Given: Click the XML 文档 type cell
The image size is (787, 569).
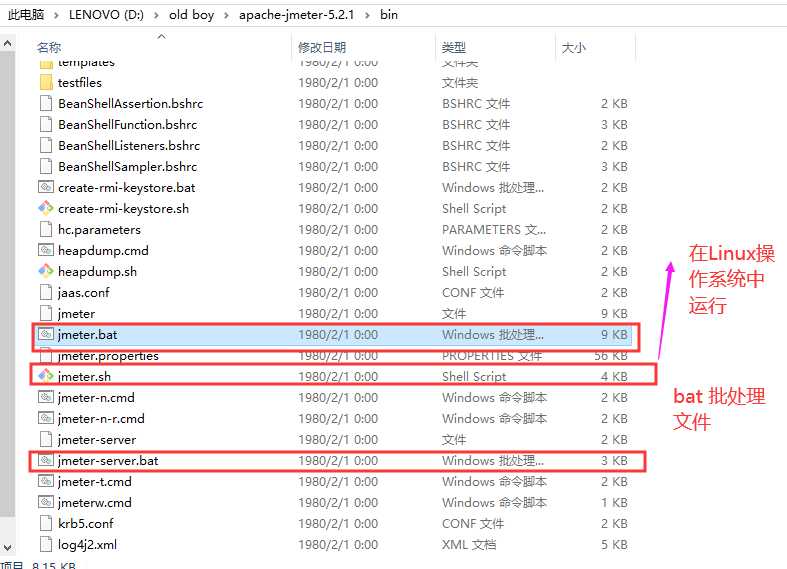Looking at the screenshot, I should (469, 544).
